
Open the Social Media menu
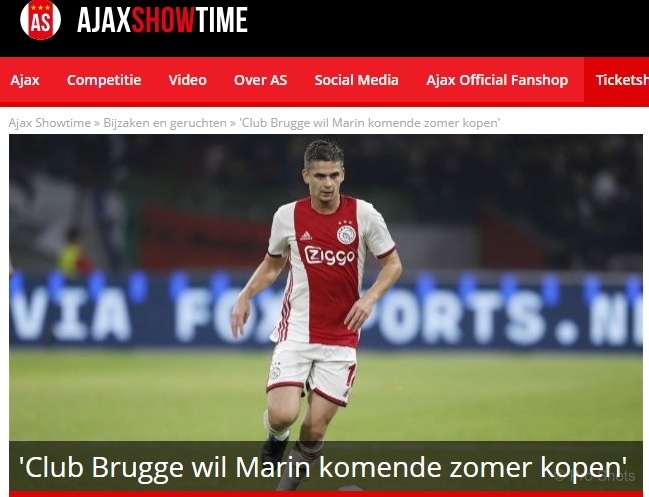pos(356,80)
